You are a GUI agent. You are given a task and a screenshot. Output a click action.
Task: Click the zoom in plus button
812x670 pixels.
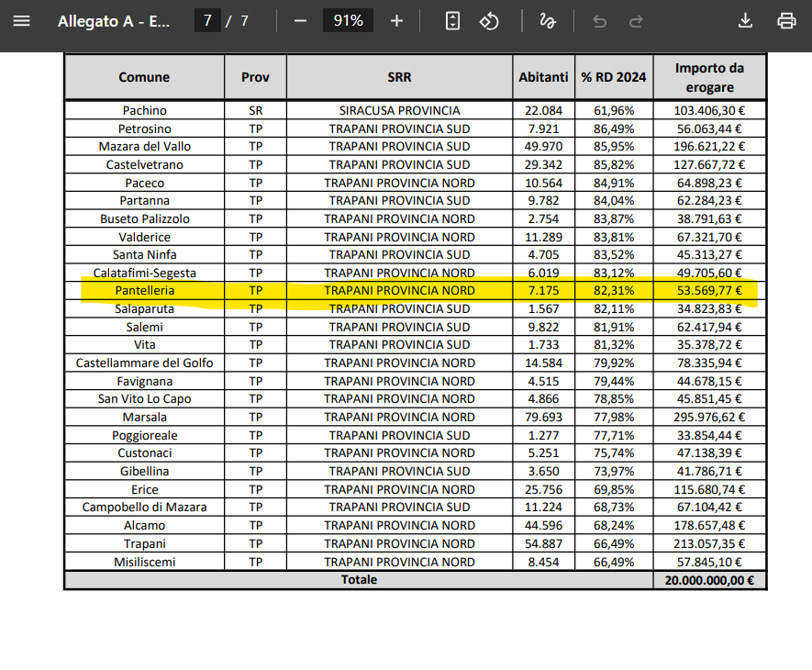396,21
